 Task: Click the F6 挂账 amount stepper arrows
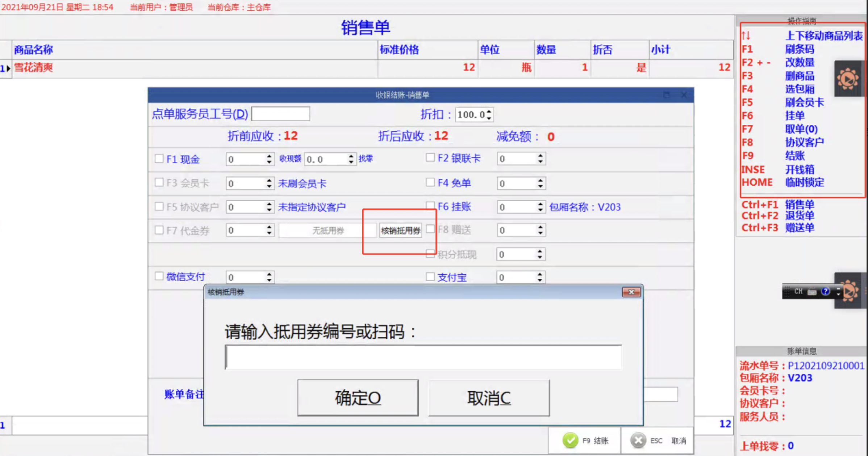(540, 207)
